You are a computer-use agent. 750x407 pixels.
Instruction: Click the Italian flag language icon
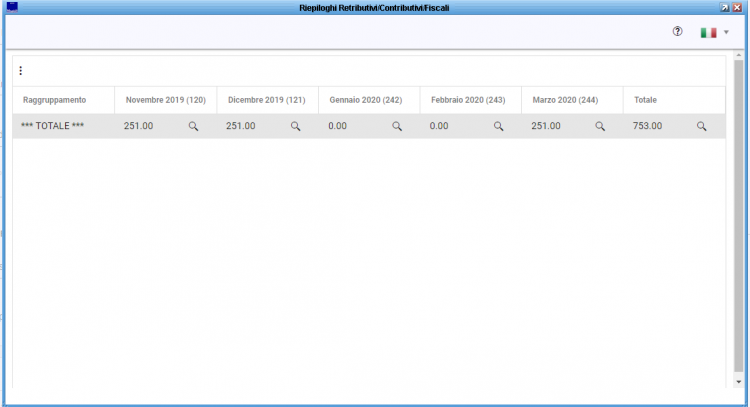click(x=708, y=33)
